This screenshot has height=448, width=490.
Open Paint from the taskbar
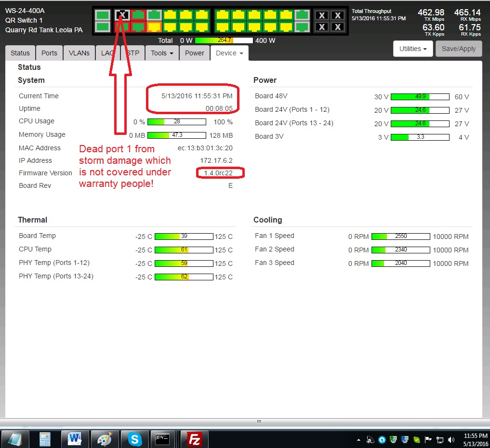pos(105,439)
